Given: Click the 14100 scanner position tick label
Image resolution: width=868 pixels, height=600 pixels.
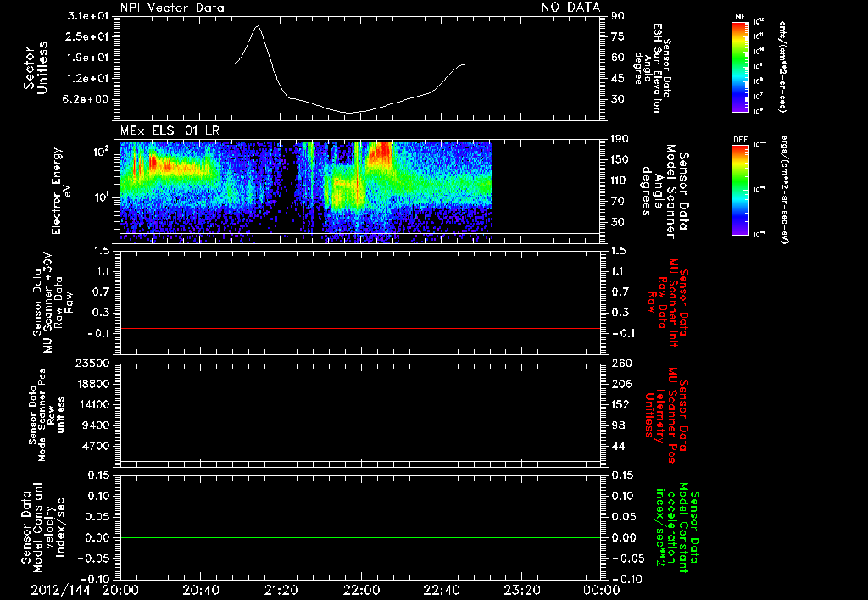Looking at the screenshot, I should (92, 404).
